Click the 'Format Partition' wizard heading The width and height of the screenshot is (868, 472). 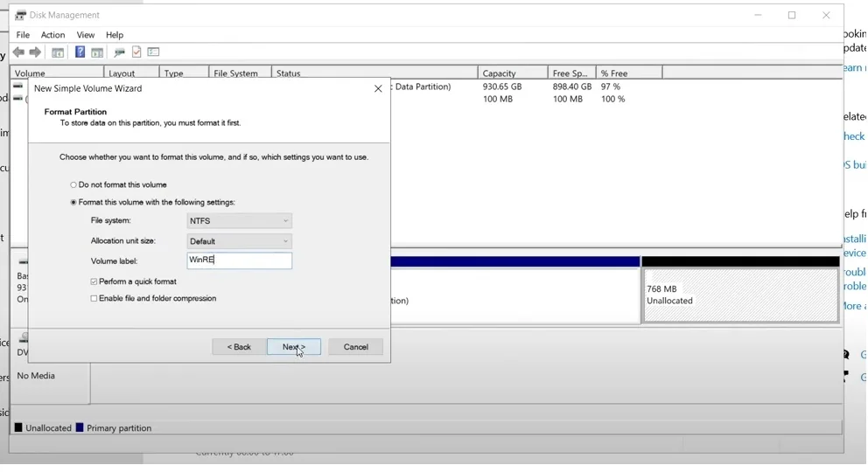pos(75,112)
